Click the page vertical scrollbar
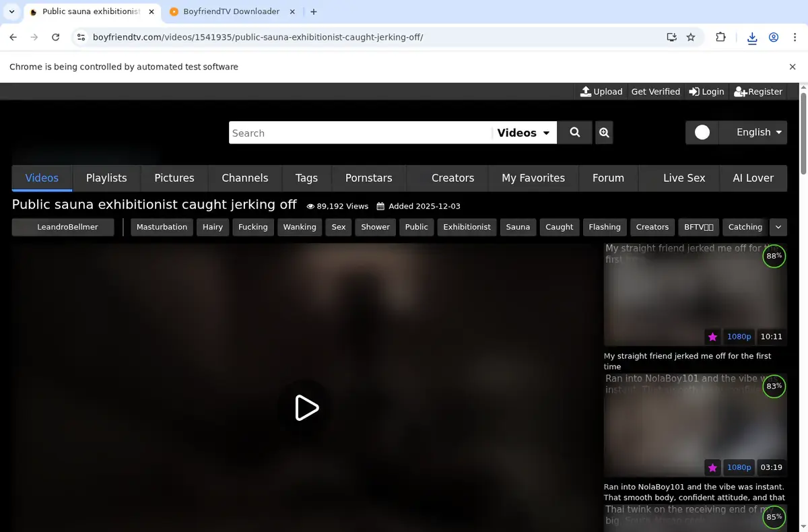 point(803,135)
